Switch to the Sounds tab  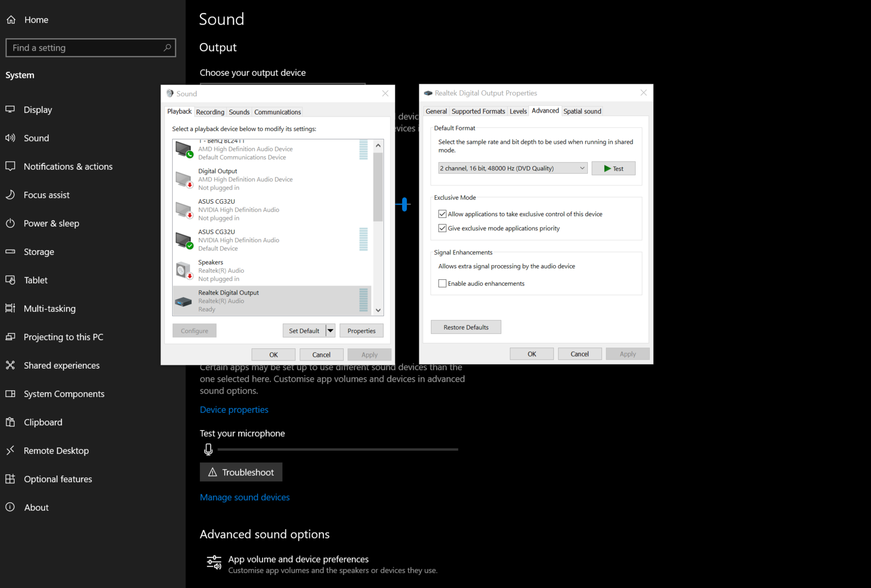239,112
